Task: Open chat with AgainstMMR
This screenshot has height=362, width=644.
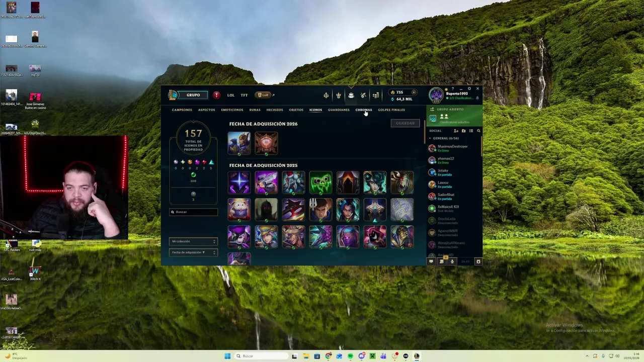Action: pyautogui.click(x=453, y=233)
